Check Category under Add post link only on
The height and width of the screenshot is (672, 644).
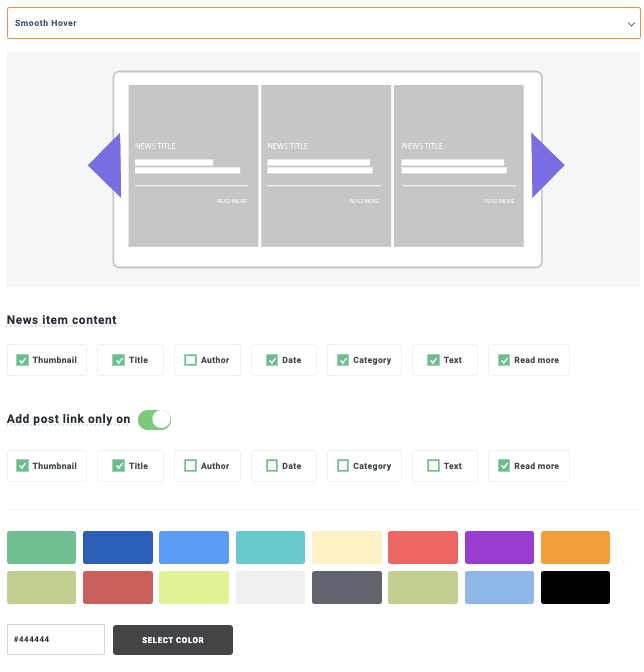[x=343, y=466]
